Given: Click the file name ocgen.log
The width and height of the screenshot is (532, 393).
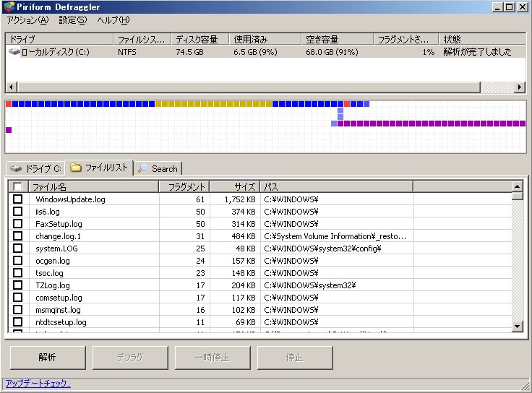Looking at the screenshot, I should pyautogui.click(x=53, y=261).
